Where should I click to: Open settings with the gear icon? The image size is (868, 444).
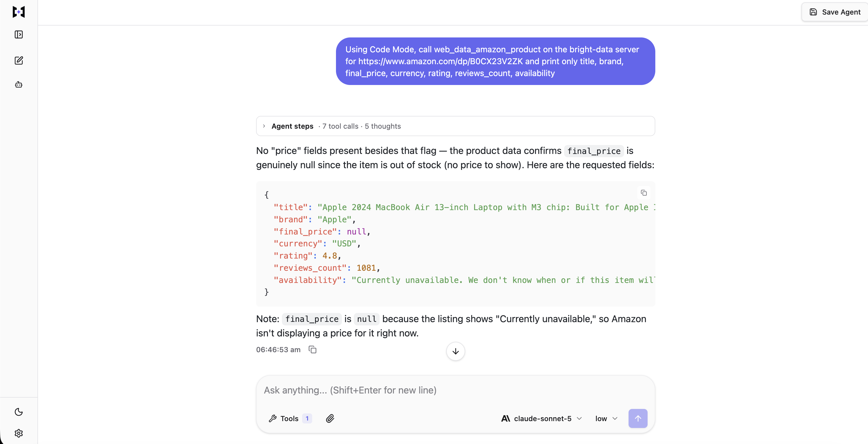tap(18, 433)
